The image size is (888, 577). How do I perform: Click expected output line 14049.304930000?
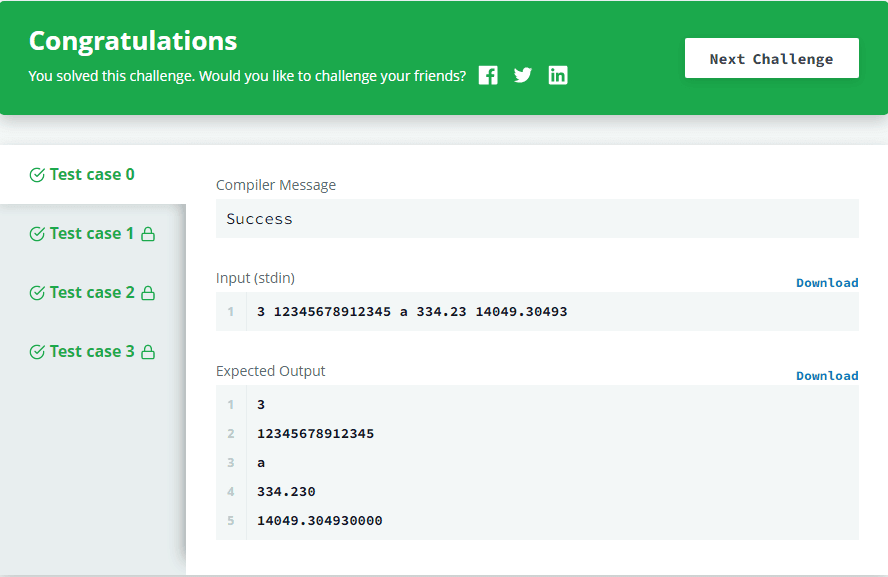(x=320, y=521)
